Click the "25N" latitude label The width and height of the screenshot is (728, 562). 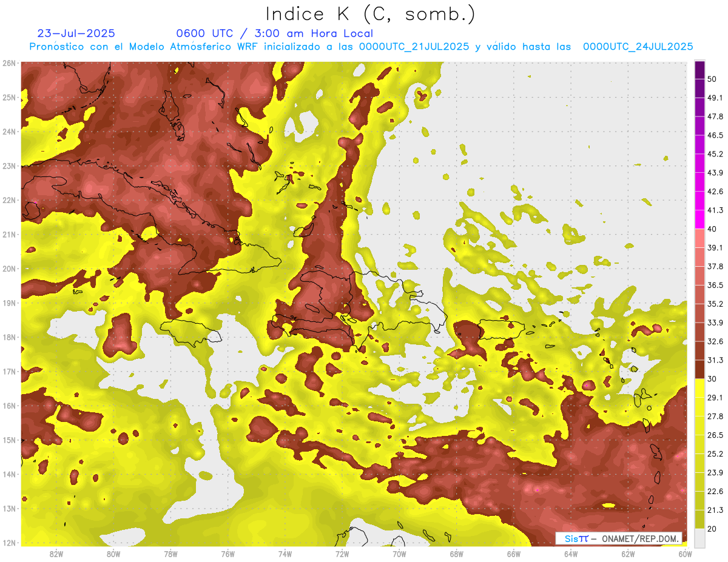pyautogui.click(x=9, y=97)
